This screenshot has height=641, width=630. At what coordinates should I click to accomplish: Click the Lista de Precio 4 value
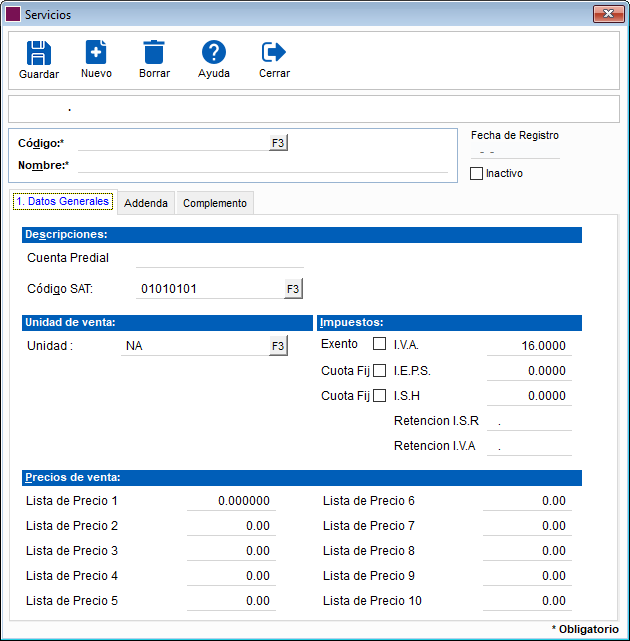(x=231, y=576)
